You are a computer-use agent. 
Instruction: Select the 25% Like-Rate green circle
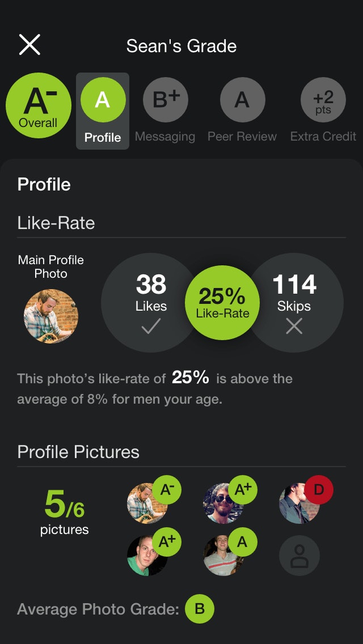click(x=222, y=302)
